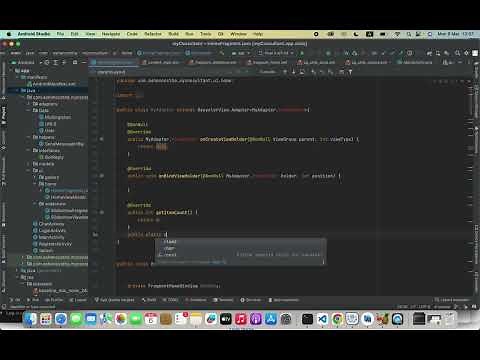The height and width of the screenshot is (360, 480).
Task: Select AndroidManifest.xml in project tree
Action: click(x=51, y=84)
